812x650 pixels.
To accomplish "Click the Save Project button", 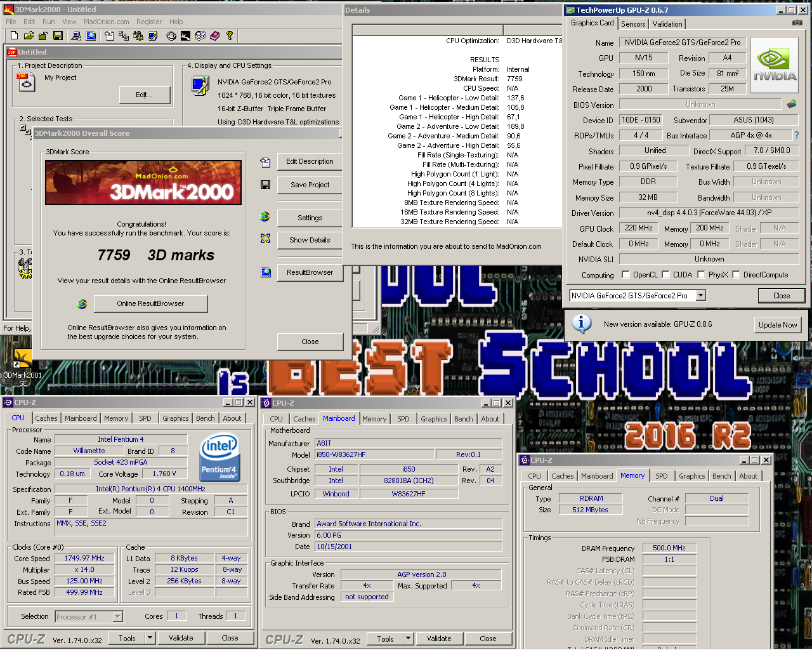I will coord(310,185).
